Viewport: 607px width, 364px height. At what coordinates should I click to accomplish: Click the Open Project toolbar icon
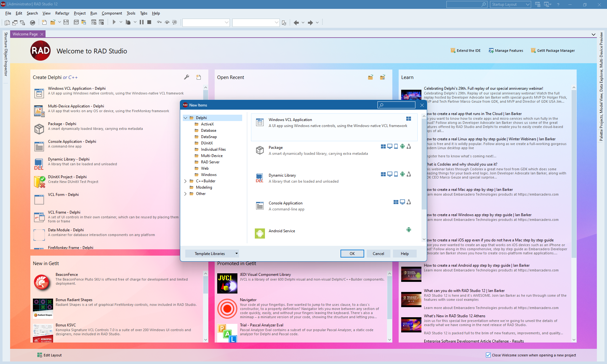click(84, 22)
